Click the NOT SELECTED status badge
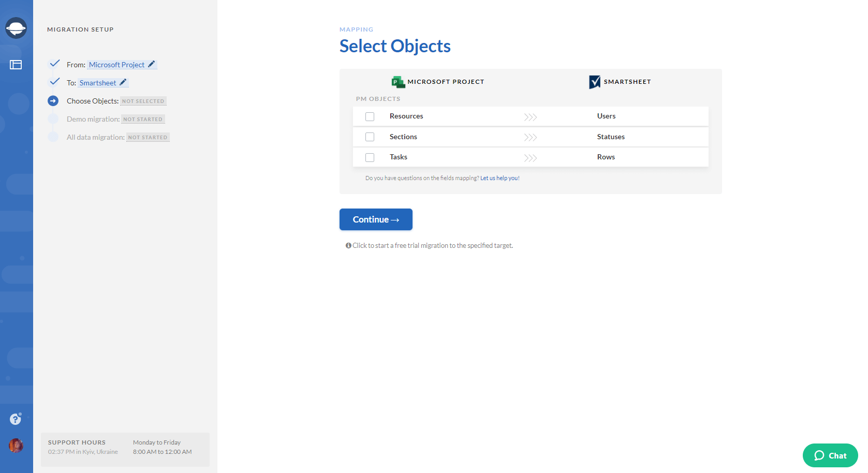The width and height of the screenshot is (868, 473). point(143,101)
